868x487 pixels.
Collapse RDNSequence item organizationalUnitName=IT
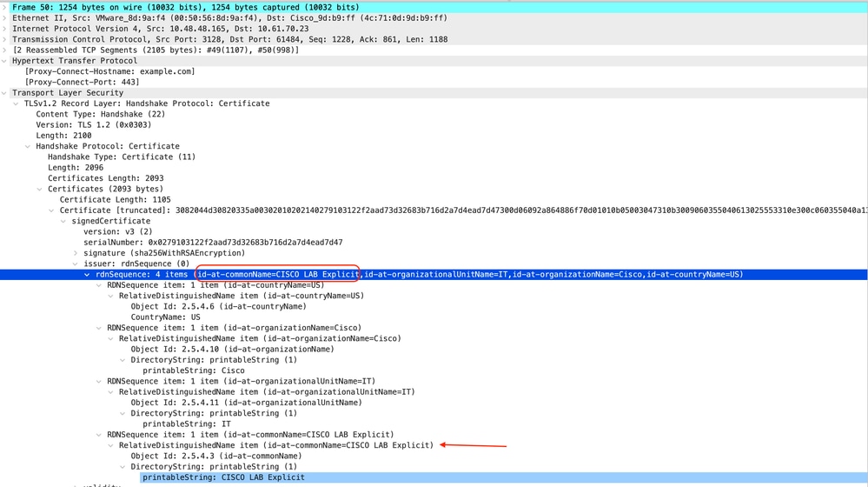coord(99,381)
